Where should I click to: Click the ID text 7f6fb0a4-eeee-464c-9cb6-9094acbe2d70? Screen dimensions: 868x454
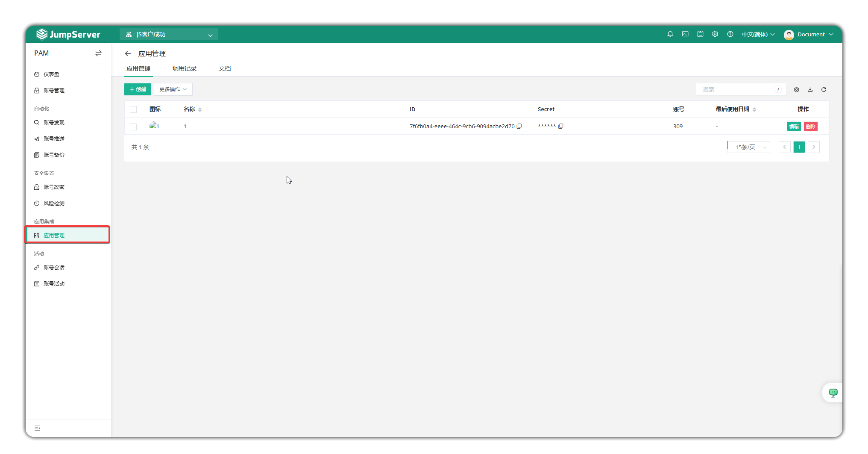(462, 127)
